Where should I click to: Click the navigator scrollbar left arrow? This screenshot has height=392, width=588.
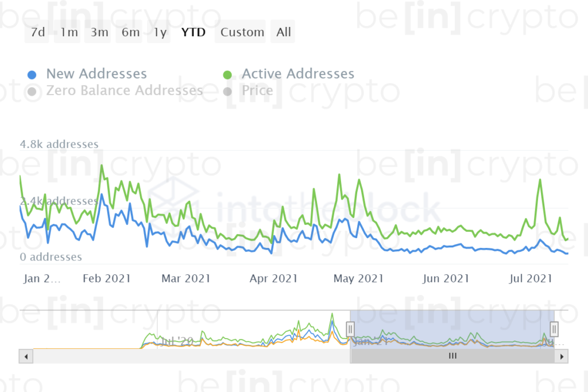tap(26, 356)
